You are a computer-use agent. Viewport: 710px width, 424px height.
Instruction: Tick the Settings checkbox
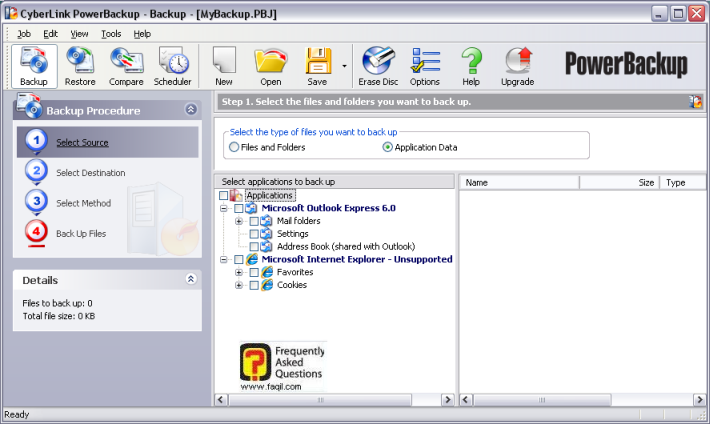click(x=254, y=234)
